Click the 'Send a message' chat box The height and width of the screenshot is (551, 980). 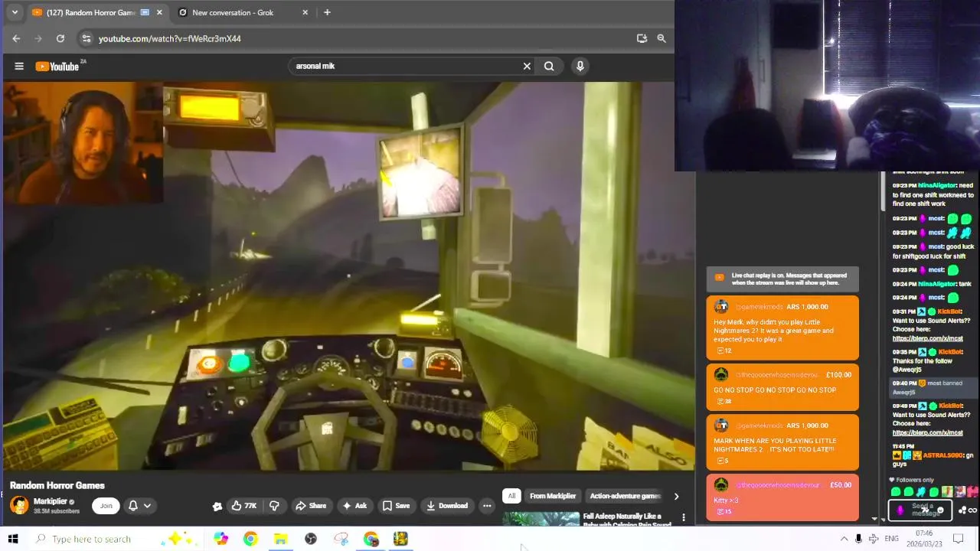(x=920, y=510)
